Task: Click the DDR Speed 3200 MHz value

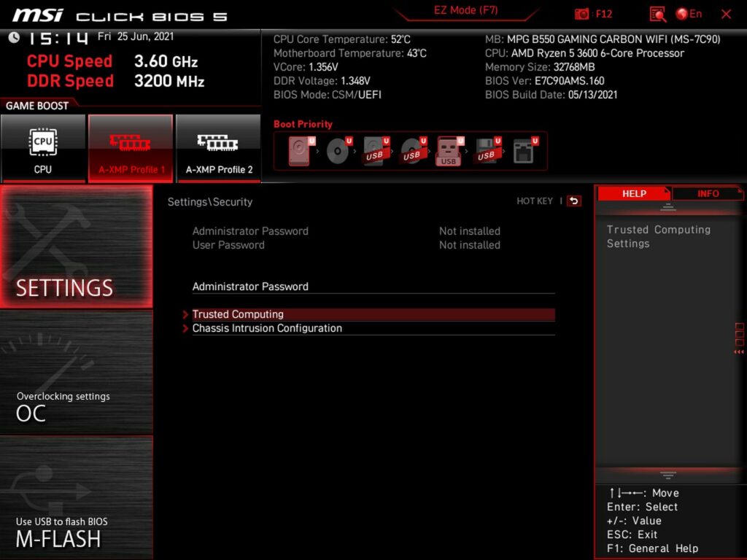Action: (169, 81)
